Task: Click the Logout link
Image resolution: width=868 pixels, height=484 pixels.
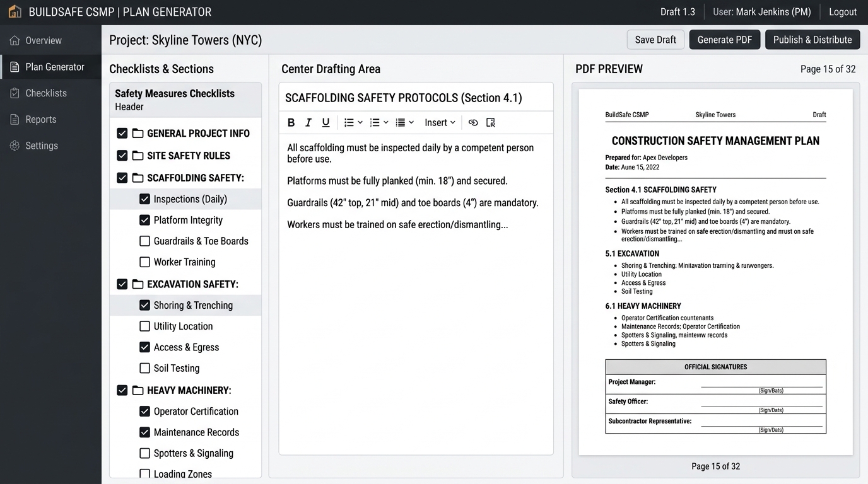Action: click(843, 12)
